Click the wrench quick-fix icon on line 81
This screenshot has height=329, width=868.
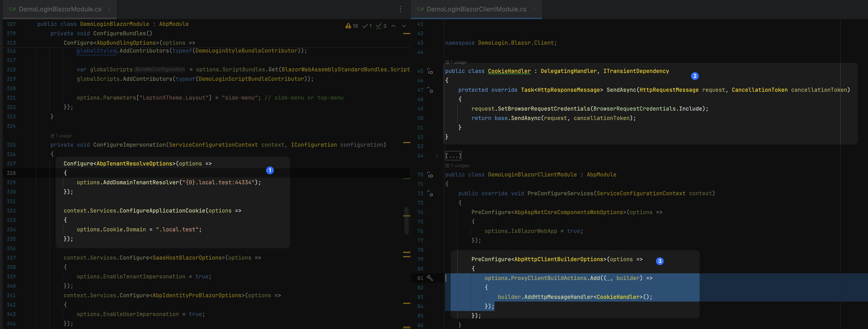(430, 278)
